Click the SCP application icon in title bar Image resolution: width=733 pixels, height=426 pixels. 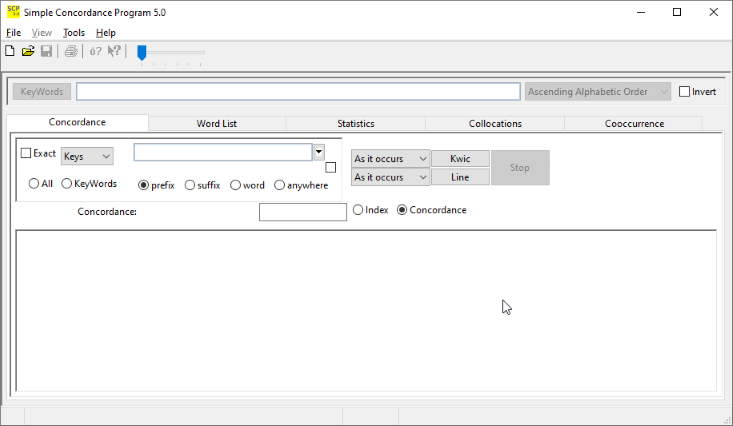point(13,11)
